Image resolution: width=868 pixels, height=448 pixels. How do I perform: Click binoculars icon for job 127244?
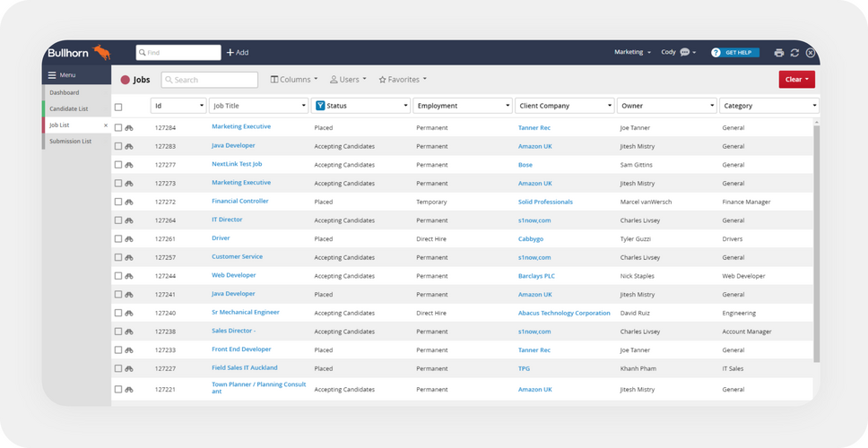click(x=129, y=276)
